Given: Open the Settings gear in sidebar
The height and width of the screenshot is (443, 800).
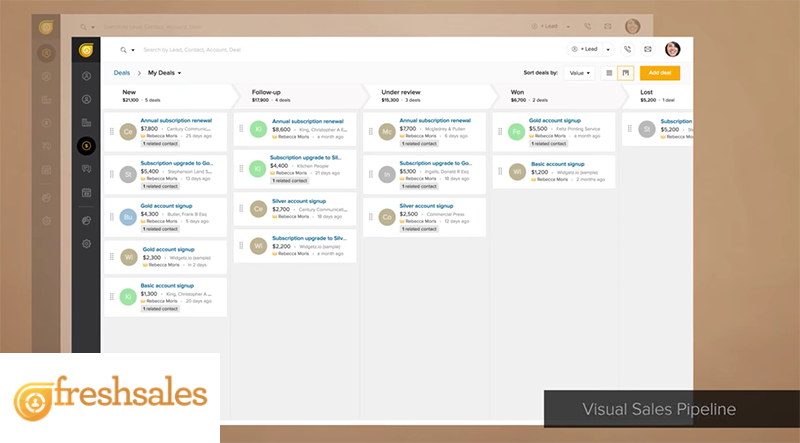Looking at the screenshot, I should (x=86, y=243).
